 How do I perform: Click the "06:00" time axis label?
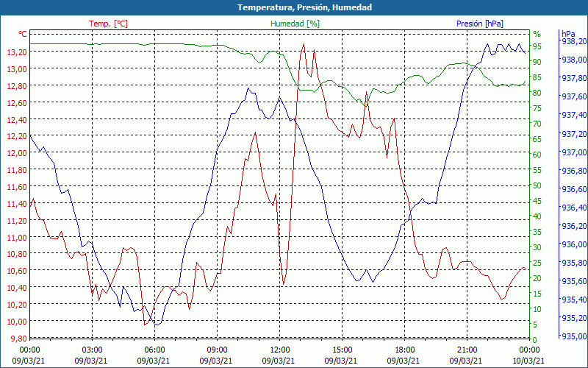154,350
